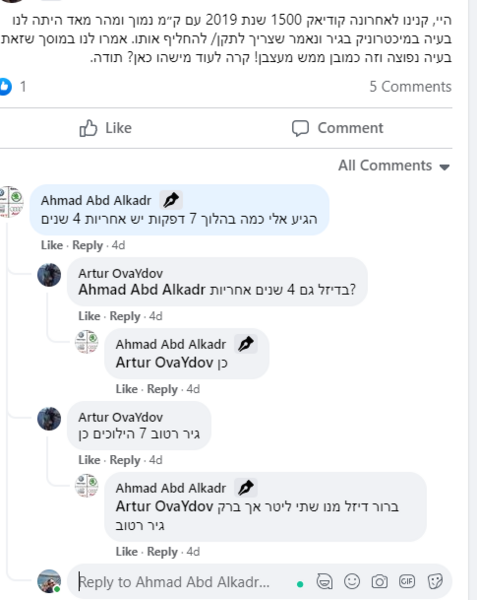Open the GIF picker in the reply box
The width and height of the screenshot is (477, 600).
[407, 582]
